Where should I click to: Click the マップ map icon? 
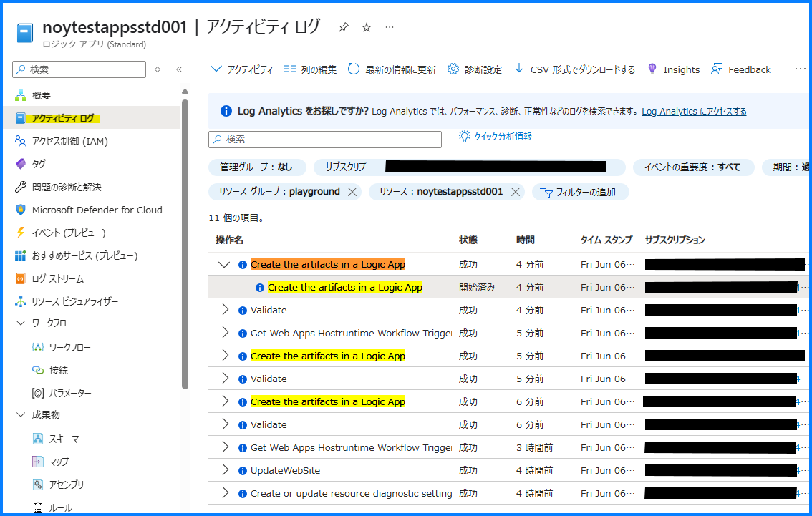point(38,462)
